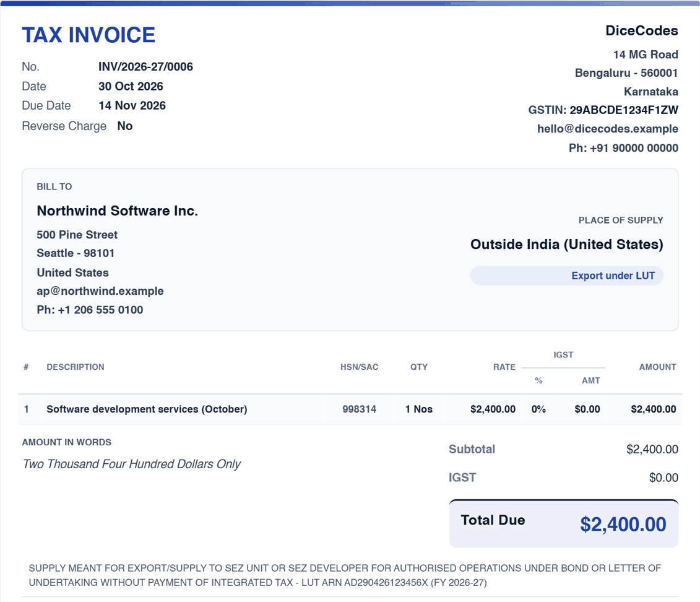Click the BILL TO label
This screenshot has width=700, height=602.
pyautogui.click(x=54, y=186)
